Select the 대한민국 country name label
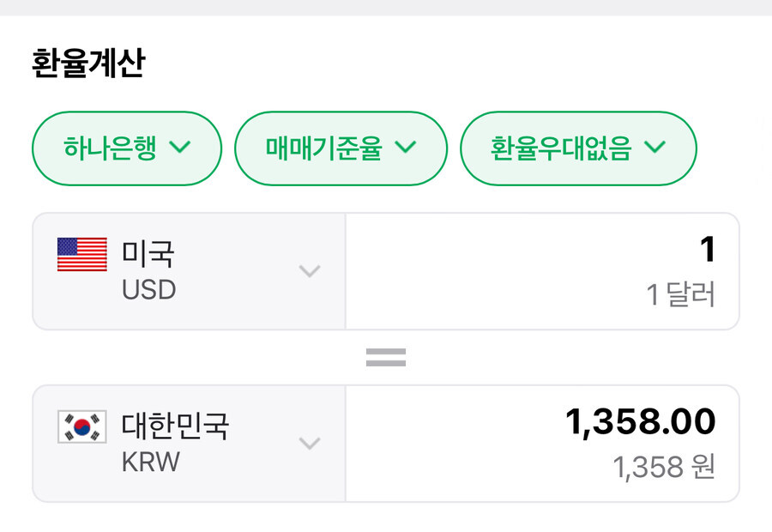The width and height of the screenshot is (772, 532). pyautogui.click(x=176, y=426)
